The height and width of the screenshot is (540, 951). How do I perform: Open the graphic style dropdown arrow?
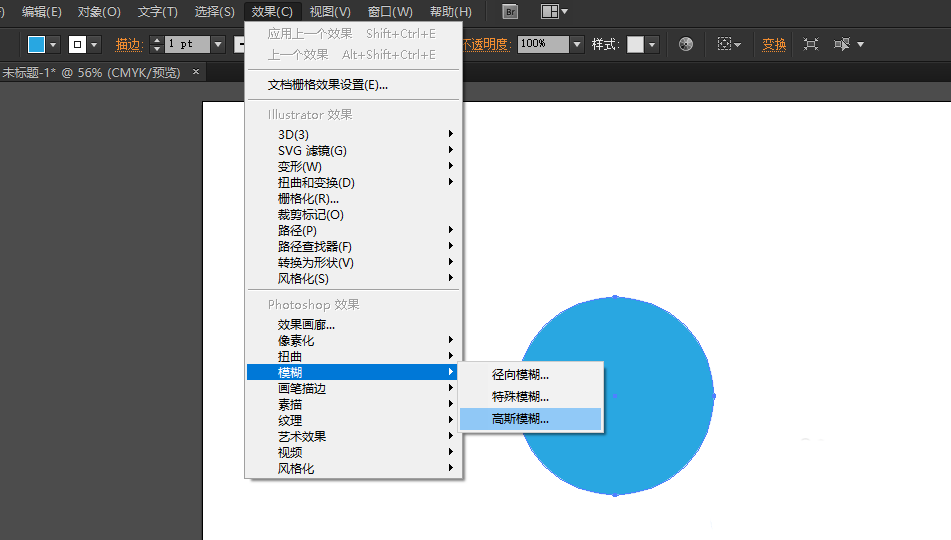651,44
